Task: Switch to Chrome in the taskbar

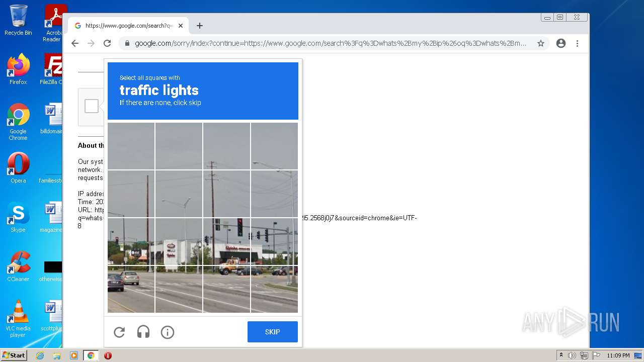Action: click(x=91, y=355)
